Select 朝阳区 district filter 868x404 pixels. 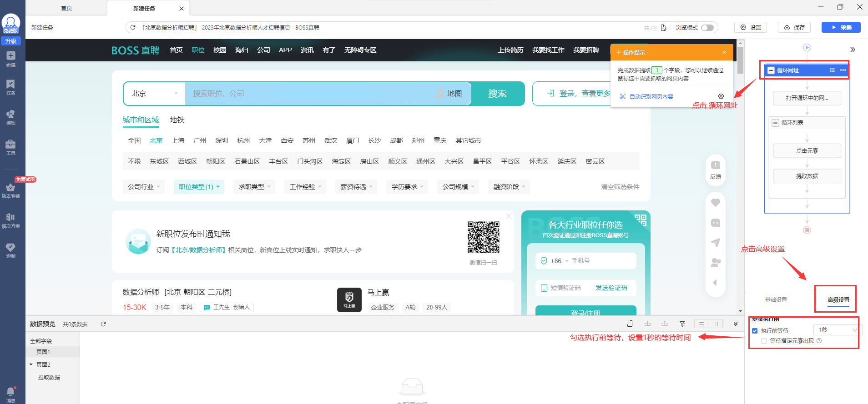pos(216,161)
